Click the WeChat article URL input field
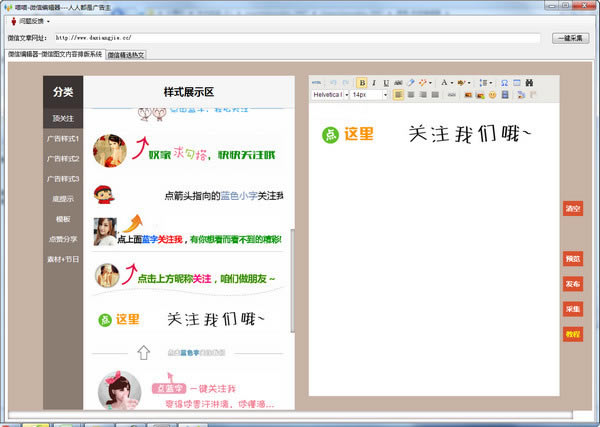The image size is (600, 427). click(300, 38)
